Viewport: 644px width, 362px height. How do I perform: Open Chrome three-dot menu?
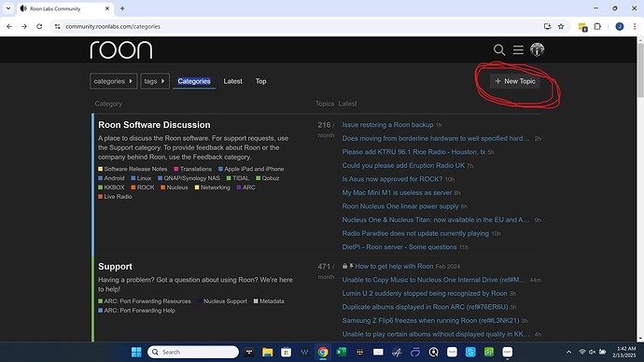click(x=635, y=26)
